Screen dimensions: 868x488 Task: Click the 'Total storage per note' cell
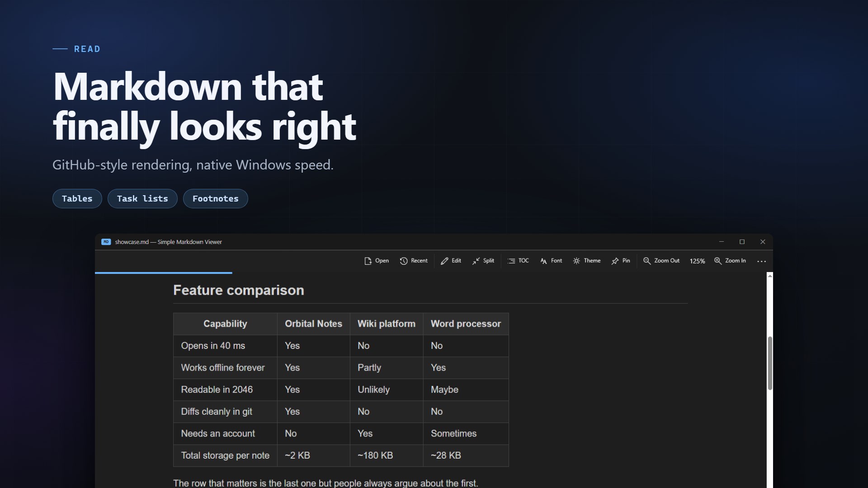[x=225, y=455]
